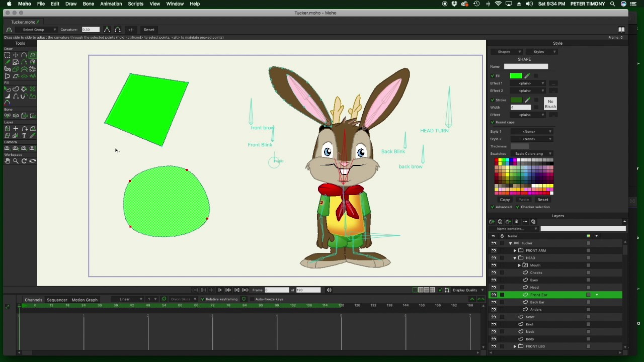
Task: Click the Reset button under swatches
Action: (x=542, y=200)
